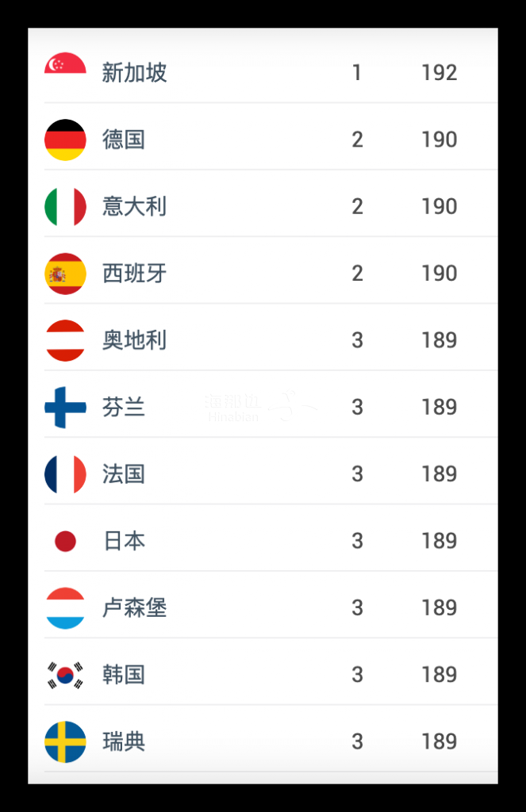
Task: Click 192 score in Singapore row
Action: [x=439, y=73]
